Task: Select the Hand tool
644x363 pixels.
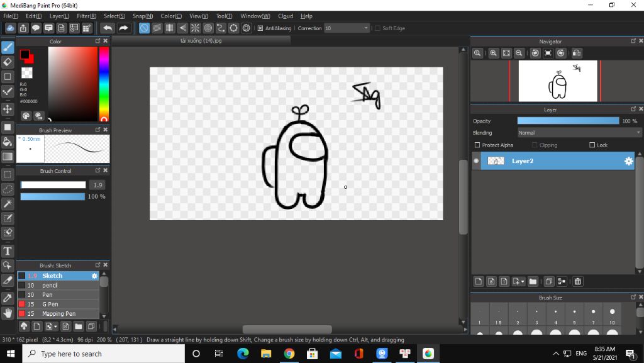Action: coord(8,313)
